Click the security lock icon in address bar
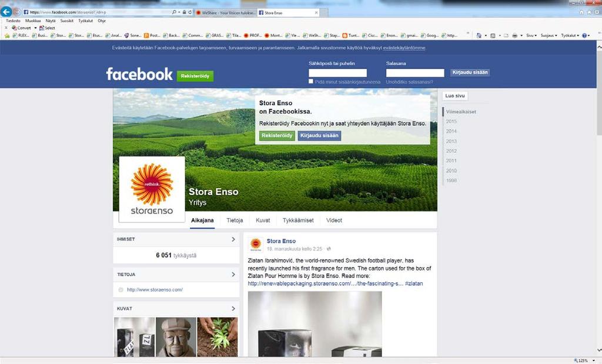Image resolution: width=602 pixels, height=364 pixels. point(184,12)
